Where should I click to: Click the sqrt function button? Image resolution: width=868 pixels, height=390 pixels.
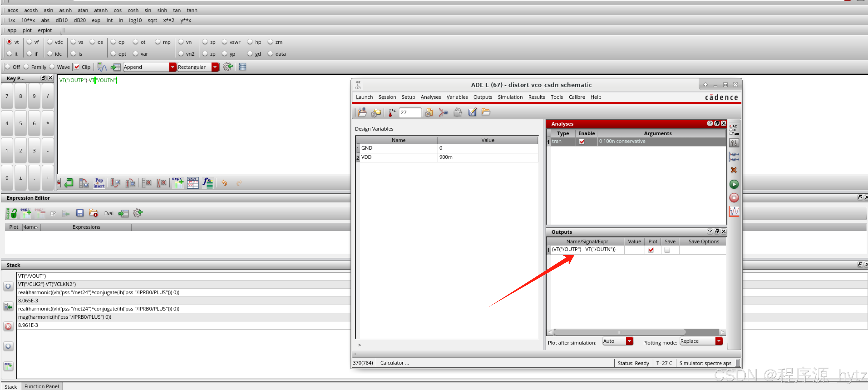pyautogui.click(x=152, y=20)
